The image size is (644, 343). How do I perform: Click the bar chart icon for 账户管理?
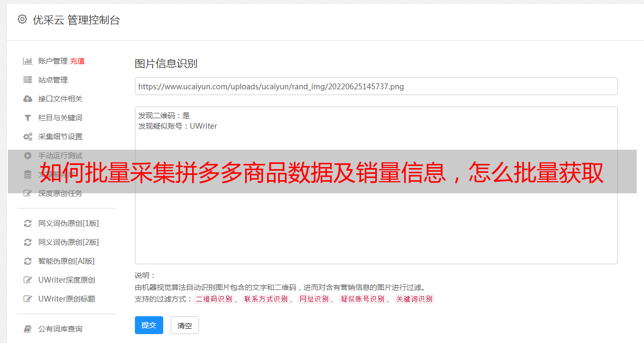pos(28,61)
